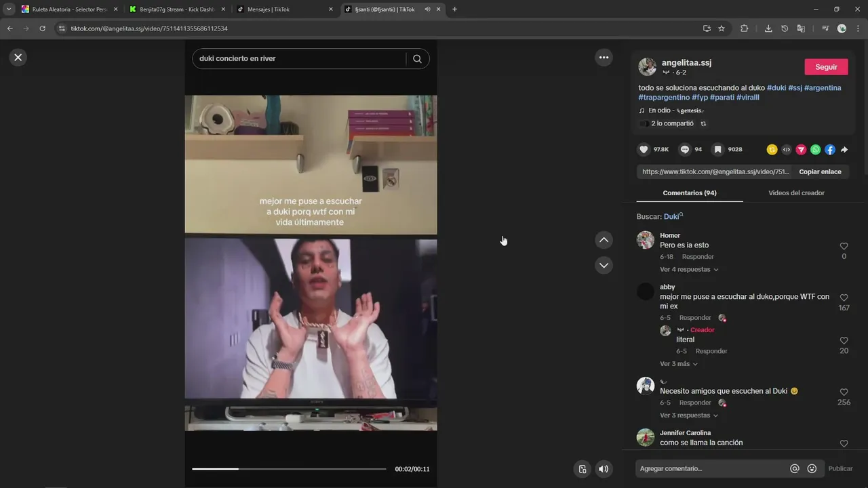
Task: Save video with the bookmark icon
Action: tap(717, 149)
